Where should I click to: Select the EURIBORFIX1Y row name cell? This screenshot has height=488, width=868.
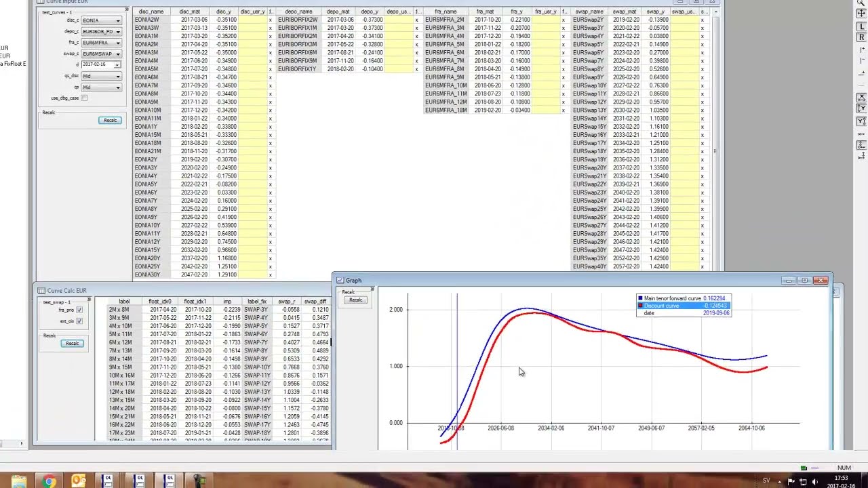coord(297,69)
